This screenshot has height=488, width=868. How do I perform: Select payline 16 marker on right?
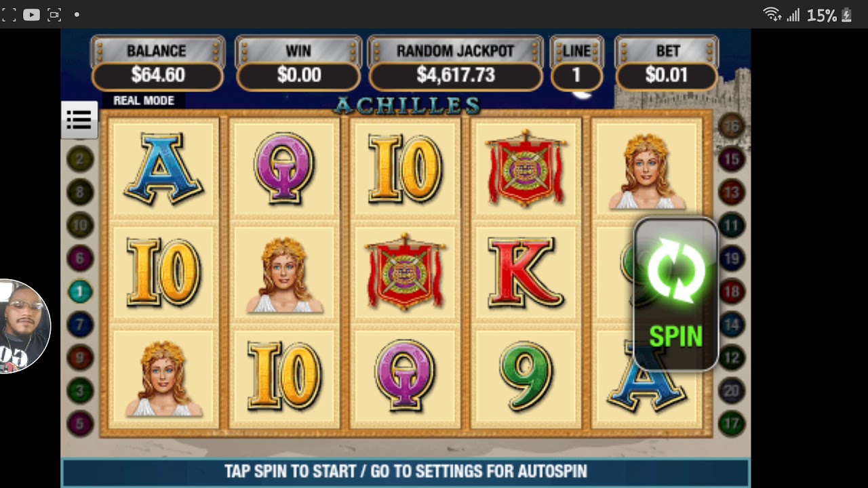(731, 125)
